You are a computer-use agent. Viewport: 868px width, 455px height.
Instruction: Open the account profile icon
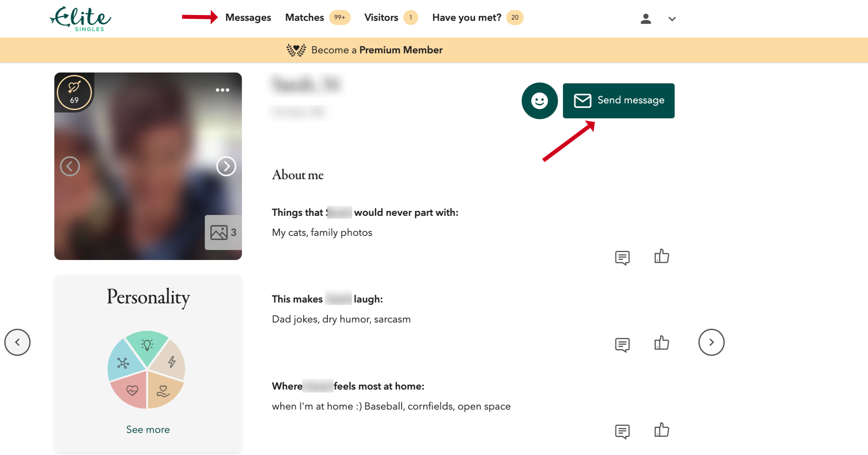645,18
